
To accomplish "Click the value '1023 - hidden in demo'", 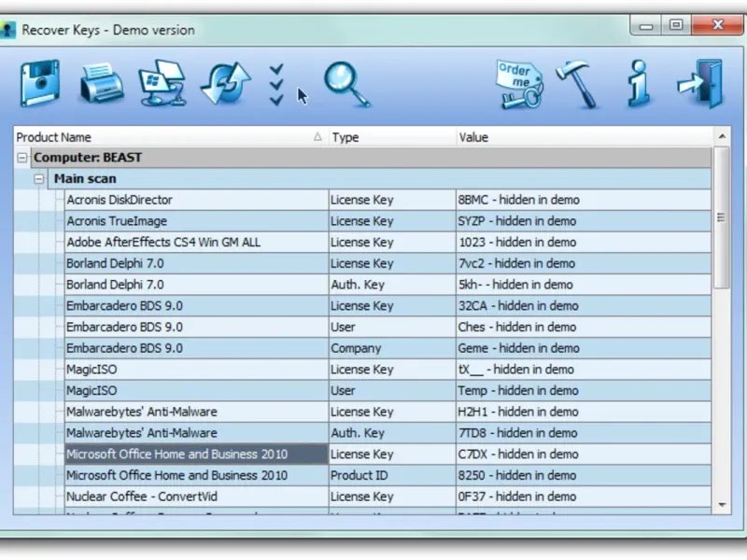I will (517, 243).
